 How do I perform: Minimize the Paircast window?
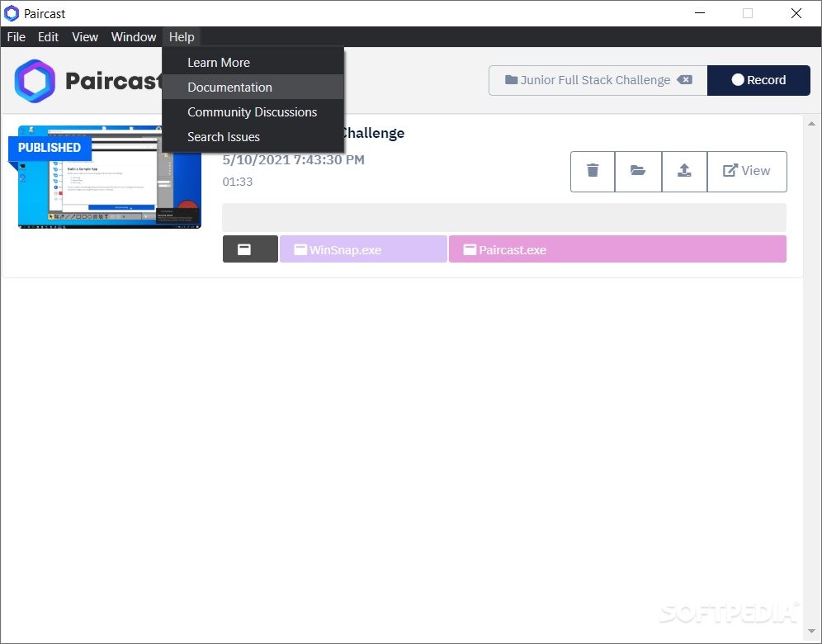pos(700,13)
